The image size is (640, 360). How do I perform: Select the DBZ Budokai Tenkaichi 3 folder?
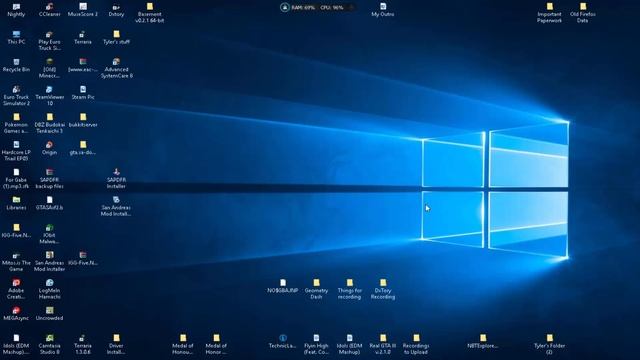(49, 124)
